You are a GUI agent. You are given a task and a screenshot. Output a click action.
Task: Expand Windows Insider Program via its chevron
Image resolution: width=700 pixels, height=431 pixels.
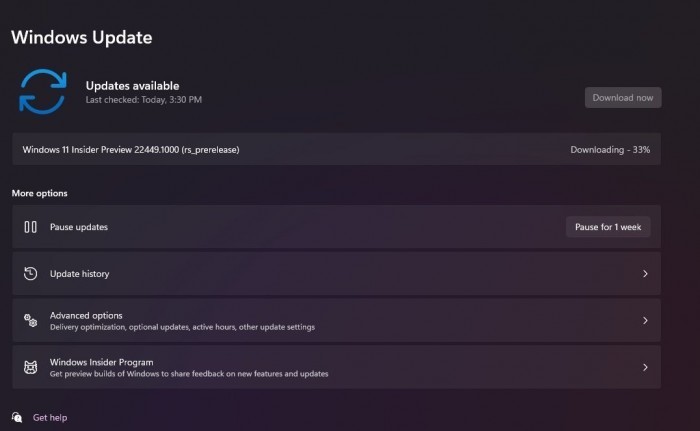click(645, 367)
